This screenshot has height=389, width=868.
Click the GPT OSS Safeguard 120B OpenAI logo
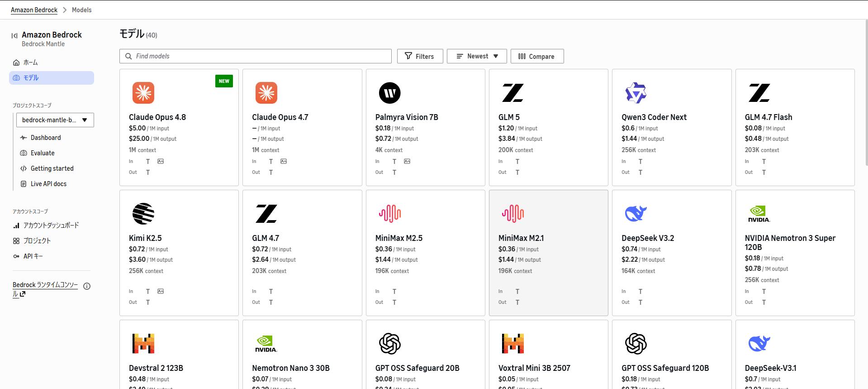636,344
